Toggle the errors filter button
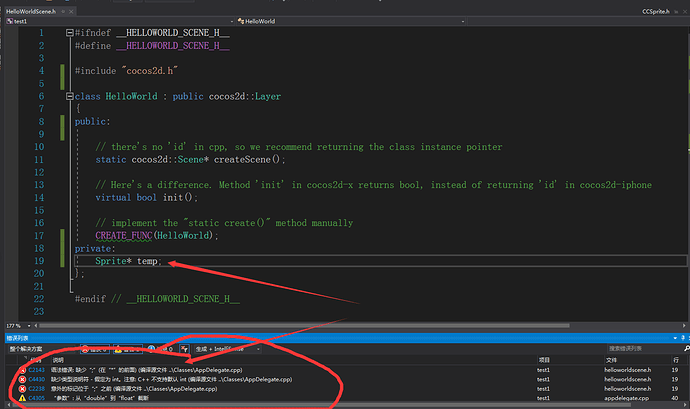 tap(95, 349)
